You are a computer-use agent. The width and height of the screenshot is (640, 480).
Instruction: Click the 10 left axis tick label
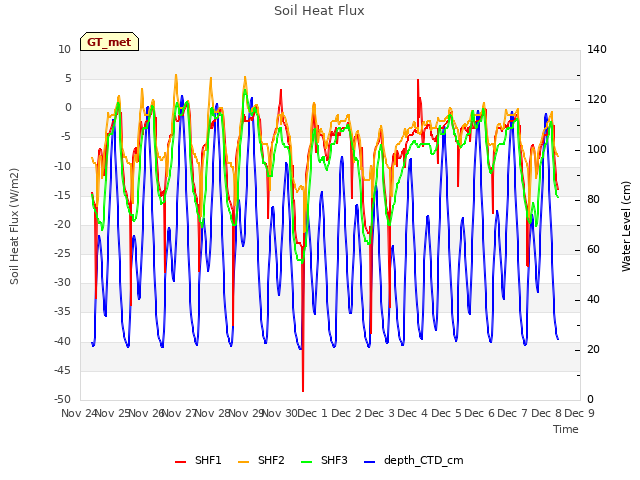pyautogui.click(x=64, y=49)
